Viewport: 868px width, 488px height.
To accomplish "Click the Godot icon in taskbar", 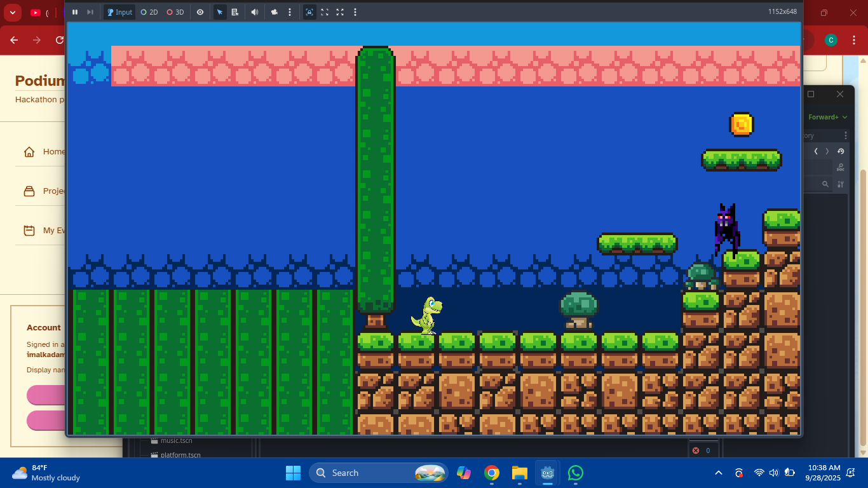I will [548, 473].
